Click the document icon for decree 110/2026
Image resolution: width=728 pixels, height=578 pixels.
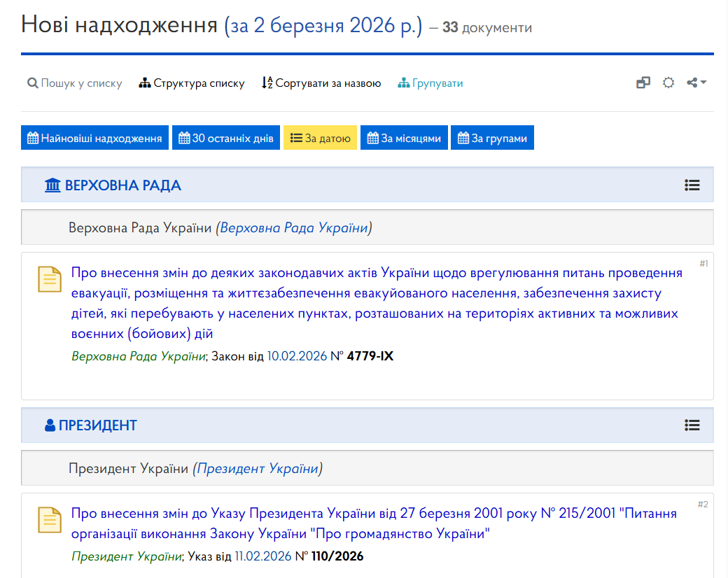click(x=50, y=520)
